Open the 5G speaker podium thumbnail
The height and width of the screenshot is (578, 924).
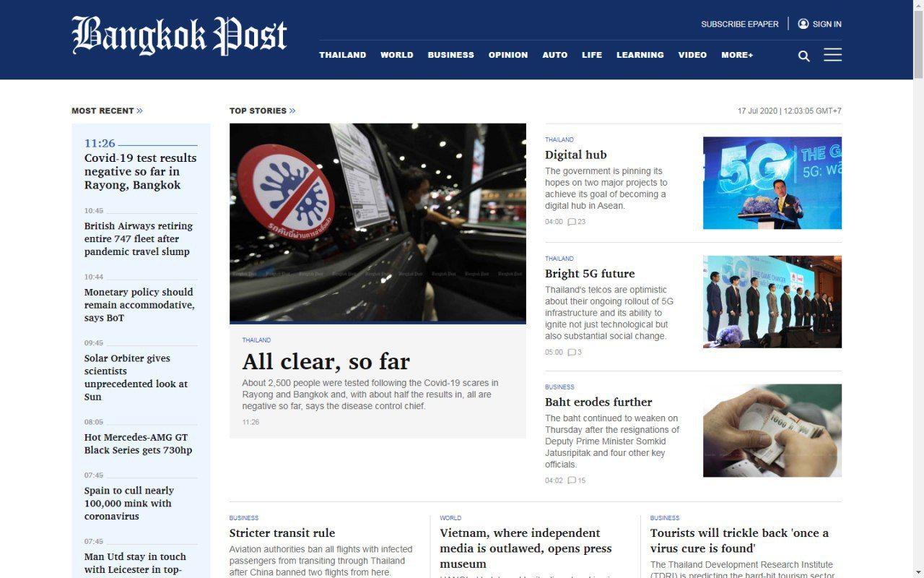(772, 183)
